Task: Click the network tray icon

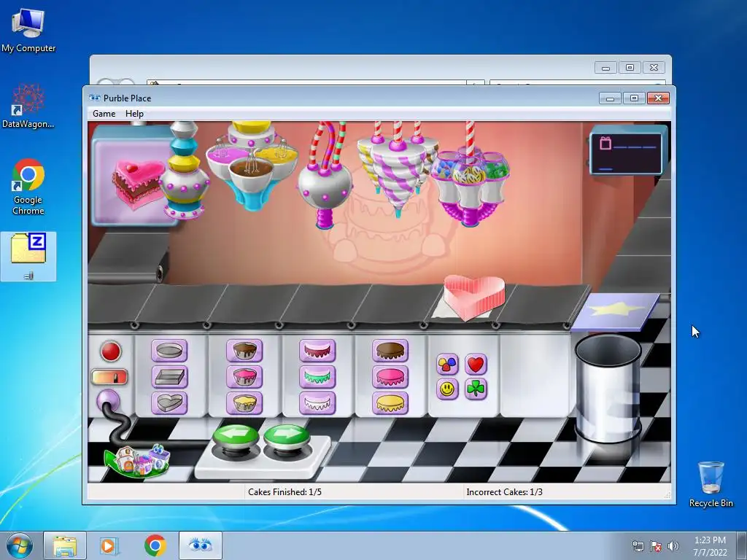Action: pos(638,546)
